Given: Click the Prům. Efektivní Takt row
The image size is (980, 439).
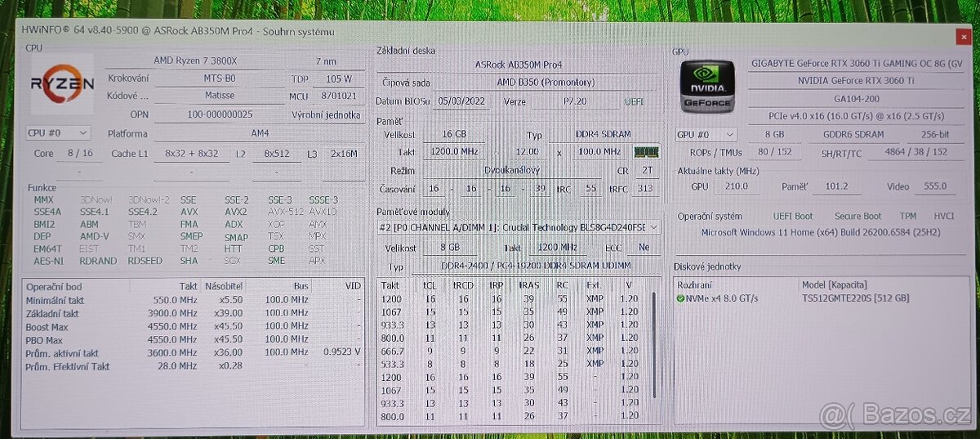Looking at the screenshot, I should [x=194, y=366].
